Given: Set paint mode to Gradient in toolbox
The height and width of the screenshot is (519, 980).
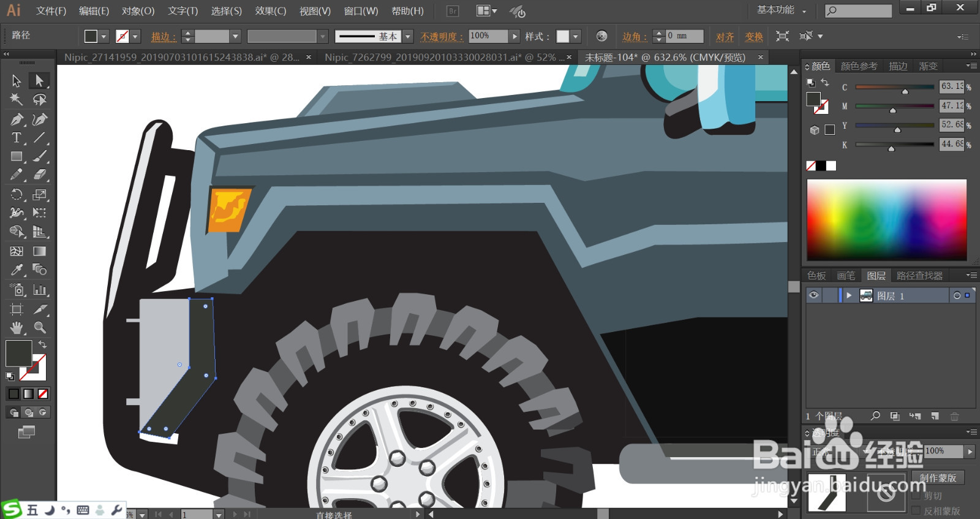Looking at the screenshot, I should click(28, 393).
